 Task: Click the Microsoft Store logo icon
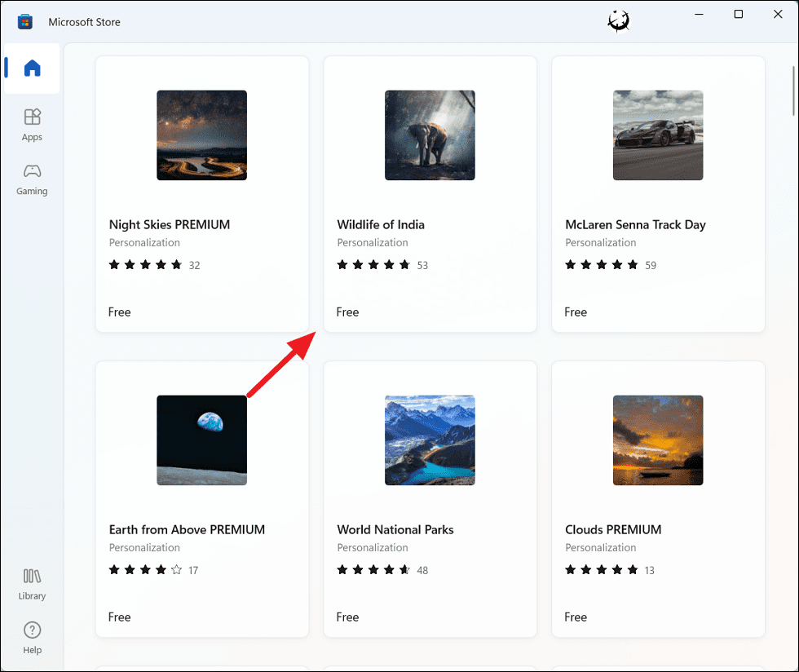coord(25,22)
